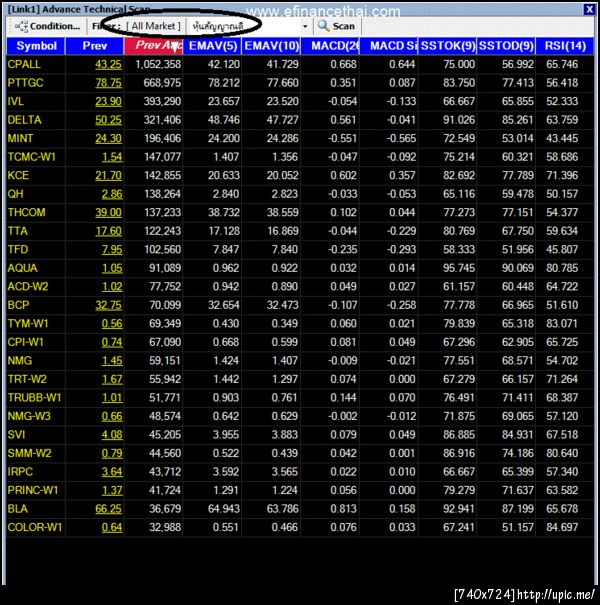Open the filter dropdown arrow
Image resolution: width=600 pixels, height=605 pixels.
click(305, 26)
